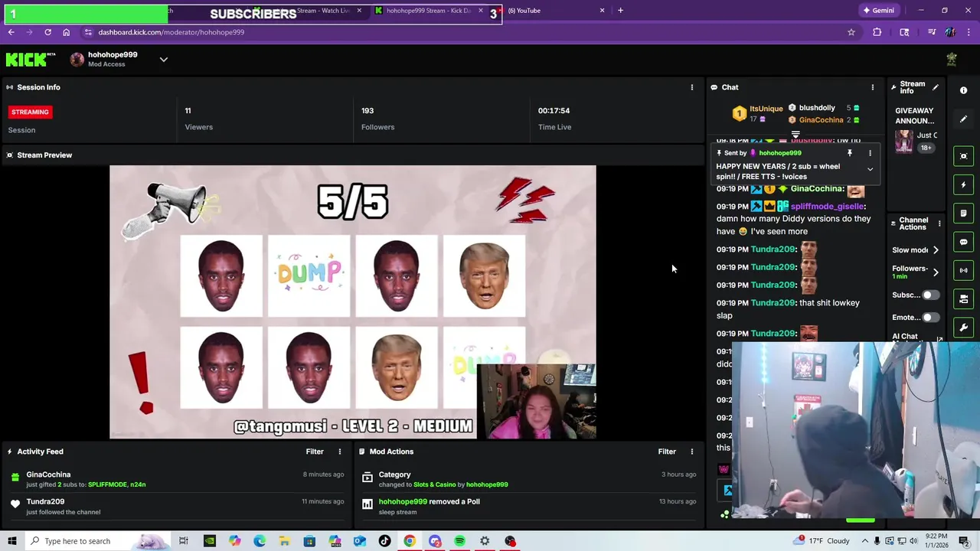
Task: Click the profile avatar at top right
Action: pos(952,60)
